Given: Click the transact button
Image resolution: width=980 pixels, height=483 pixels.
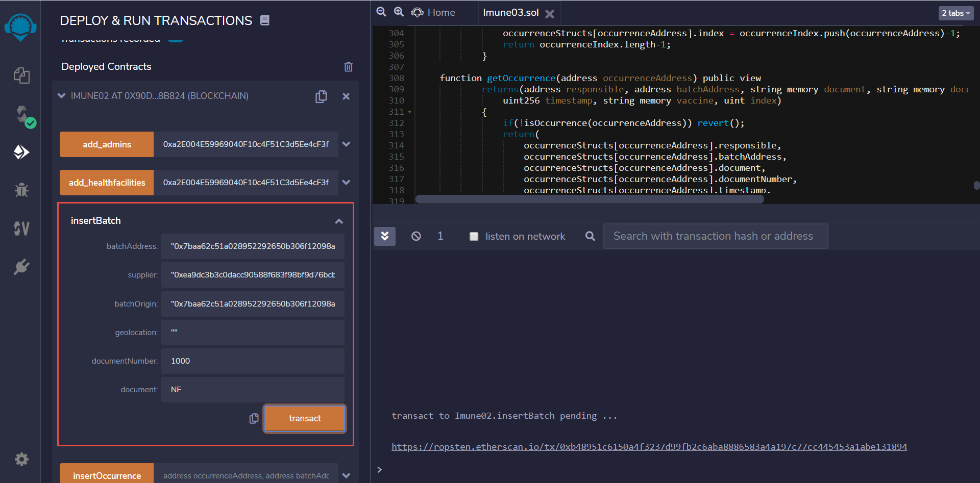Looking at the screenshot, I should [305, 418].
